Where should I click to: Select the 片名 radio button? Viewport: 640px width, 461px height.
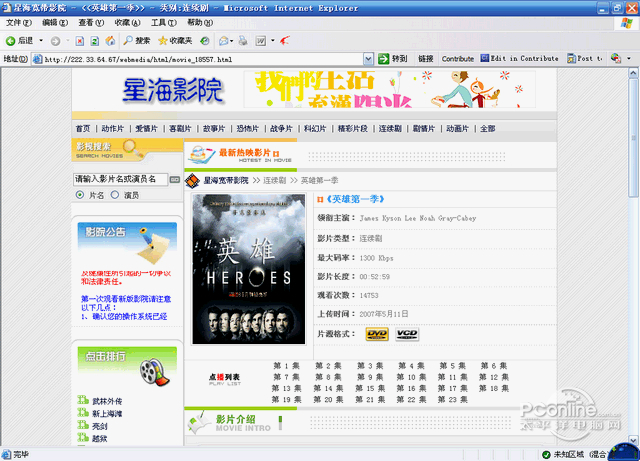coord(80,195)
